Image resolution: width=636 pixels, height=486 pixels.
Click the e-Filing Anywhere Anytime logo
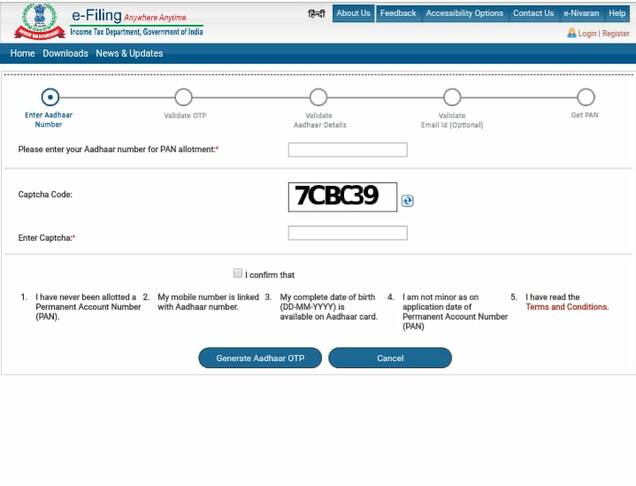click(x=136, y=21)
